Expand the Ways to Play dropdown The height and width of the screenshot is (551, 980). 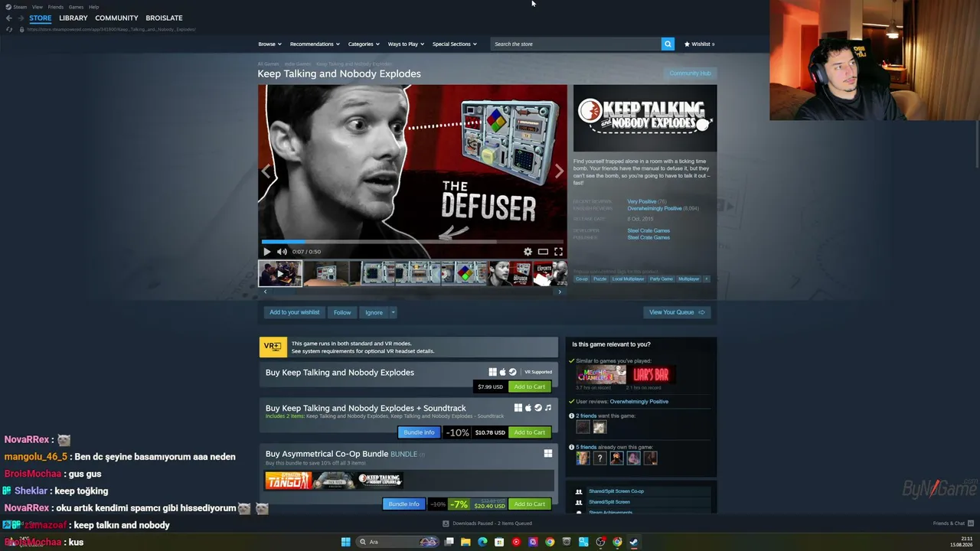point(406,44)
